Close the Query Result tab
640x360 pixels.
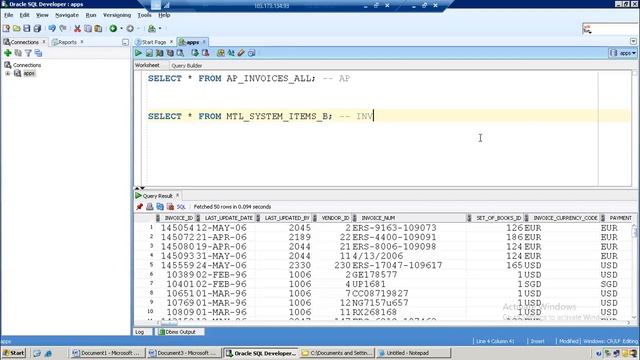(x=178, y=196)
